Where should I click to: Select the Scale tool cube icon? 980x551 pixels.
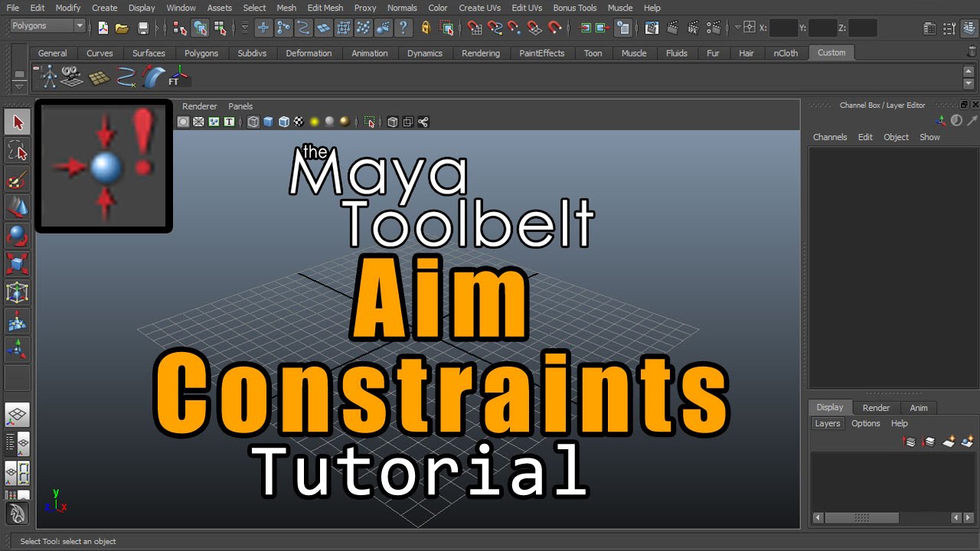click(x=18, y=264)
